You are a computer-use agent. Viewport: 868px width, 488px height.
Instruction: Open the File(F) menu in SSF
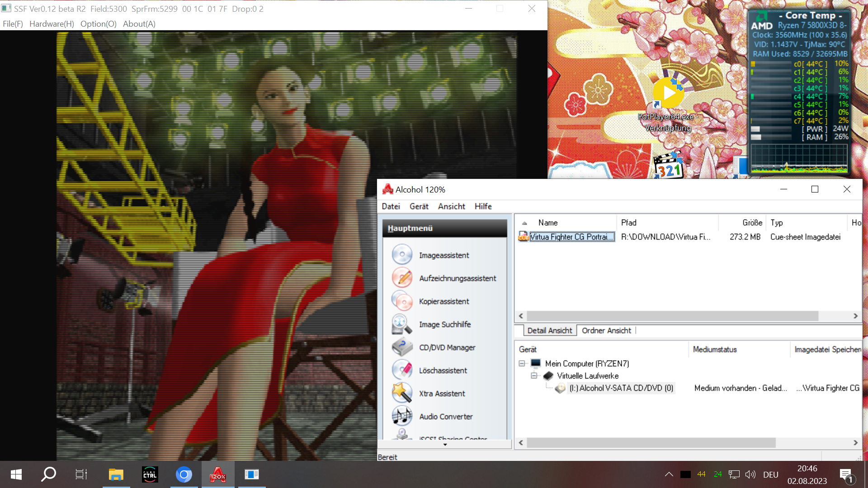[13, 24]
